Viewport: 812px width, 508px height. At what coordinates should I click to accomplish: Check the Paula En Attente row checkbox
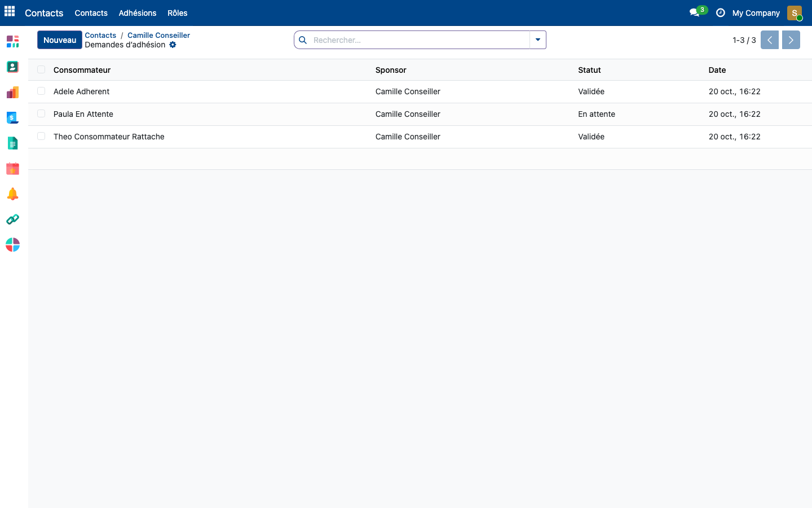(41, 113)
